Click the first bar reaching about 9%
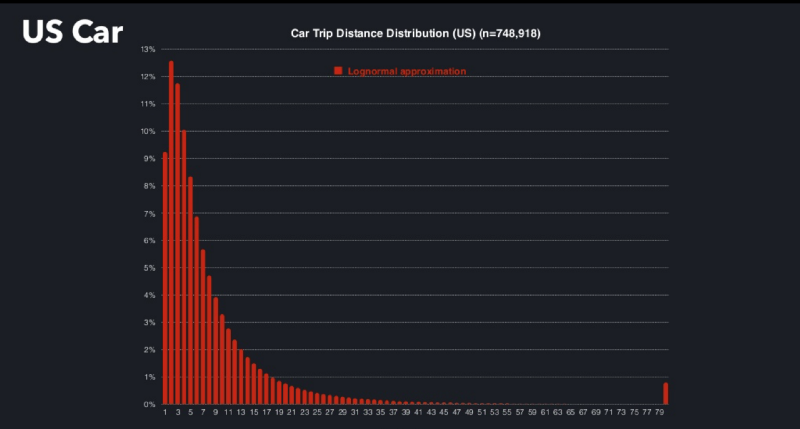The image size is (800, 429). (165, 278)
